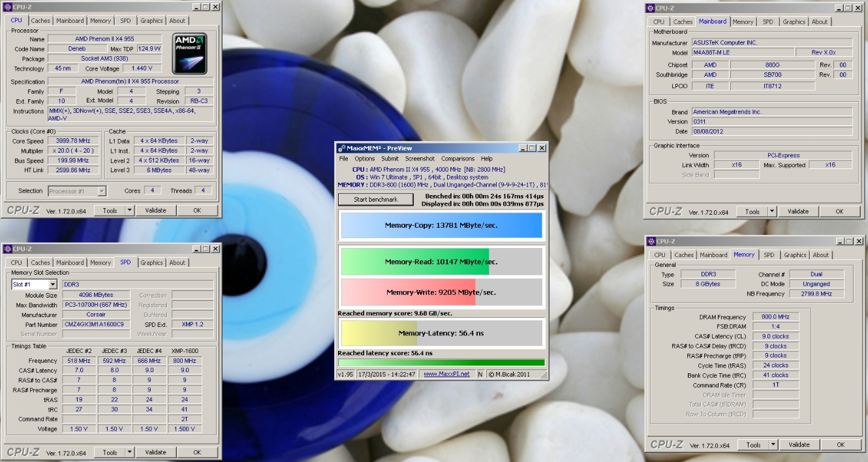Click the Start benchmark button

pos(375,200)
